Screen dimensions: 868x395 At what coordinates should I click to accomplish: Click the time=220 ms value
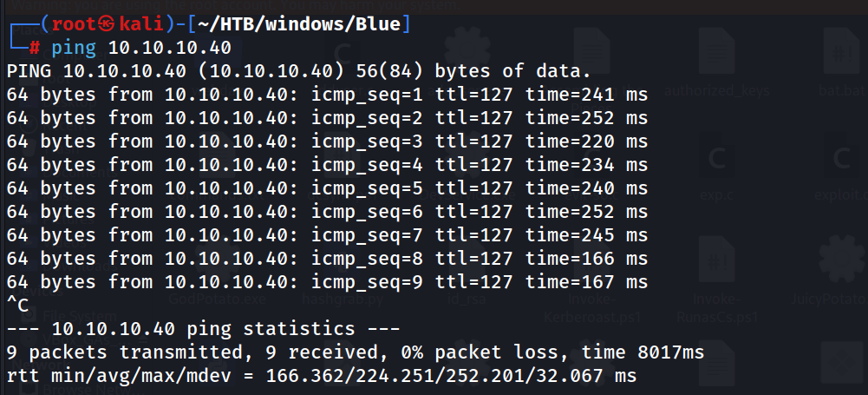click(586, 142)
